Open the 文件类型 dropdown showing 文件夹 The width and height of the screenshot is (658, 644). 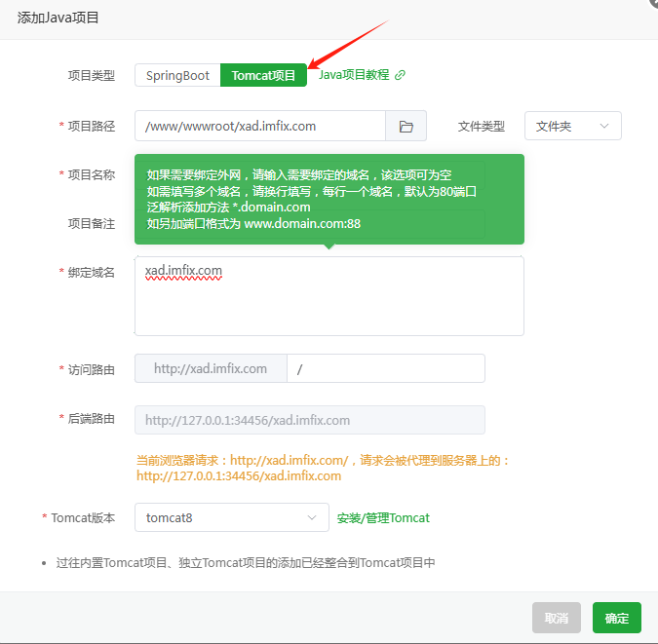[573, 126]
